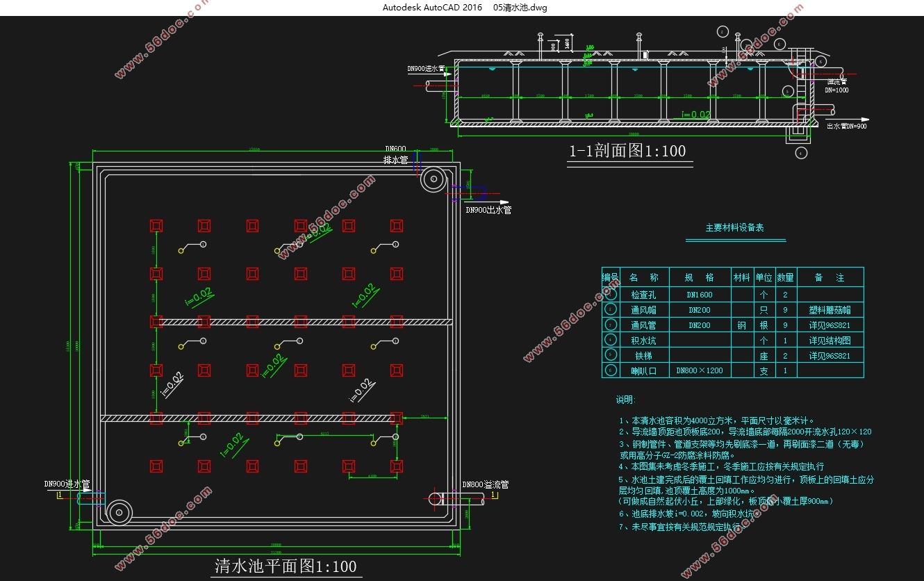Select the DN800溢流管 label

(486, 484)
